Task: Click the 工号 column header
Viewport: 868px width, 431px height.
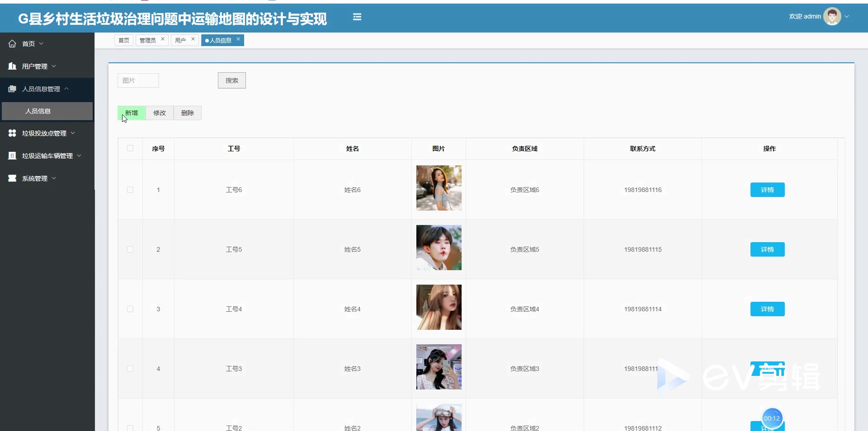Action: (234, 149)
